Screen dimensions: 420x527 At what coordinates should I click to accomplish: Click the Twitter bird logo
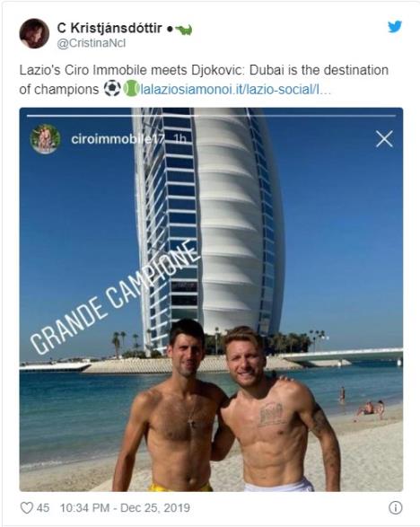395,27
